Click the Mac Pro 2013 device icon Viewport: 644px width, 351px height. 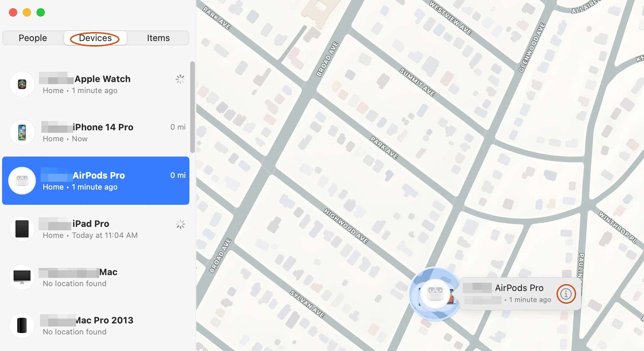22,325
